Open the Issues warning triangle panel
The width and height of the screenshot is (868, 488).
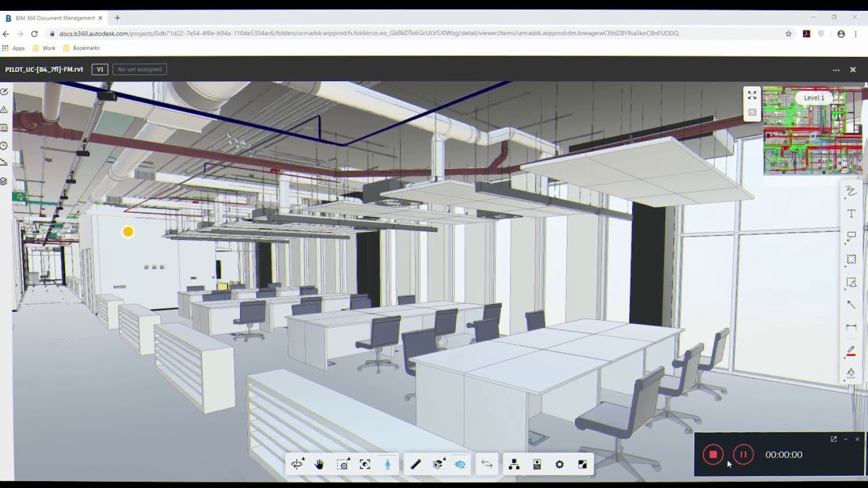point(4,110)
